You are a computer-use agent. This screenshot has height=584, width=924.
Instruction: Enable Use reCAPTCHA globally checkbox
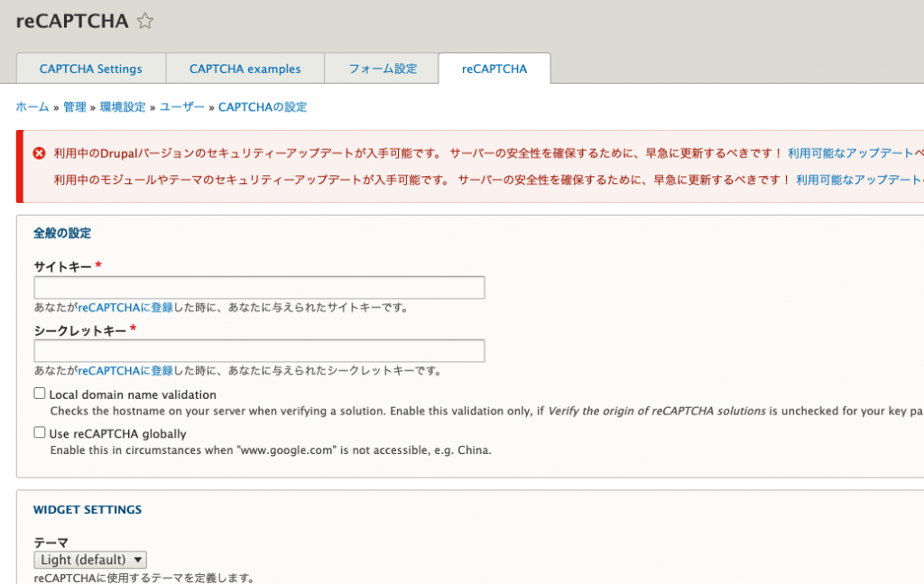[x=40, y=432]
